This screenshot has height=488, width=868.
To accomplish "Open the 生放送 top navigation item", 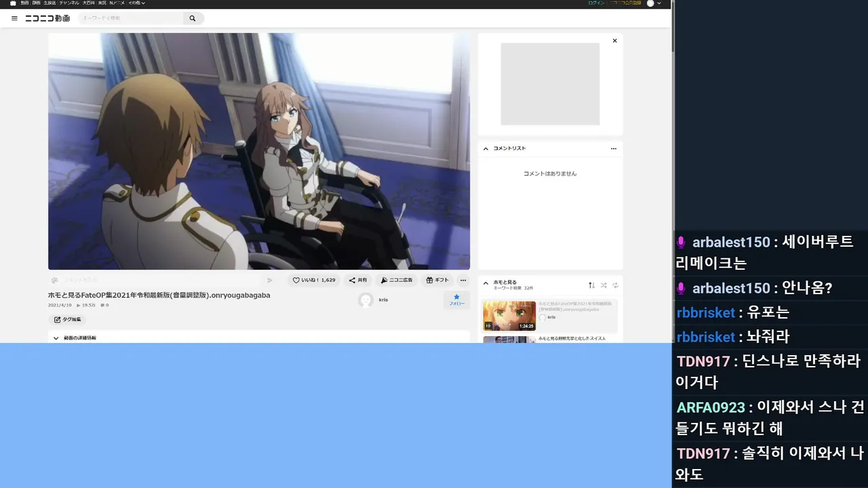I will pyautogui.click(x=50, y=3).
